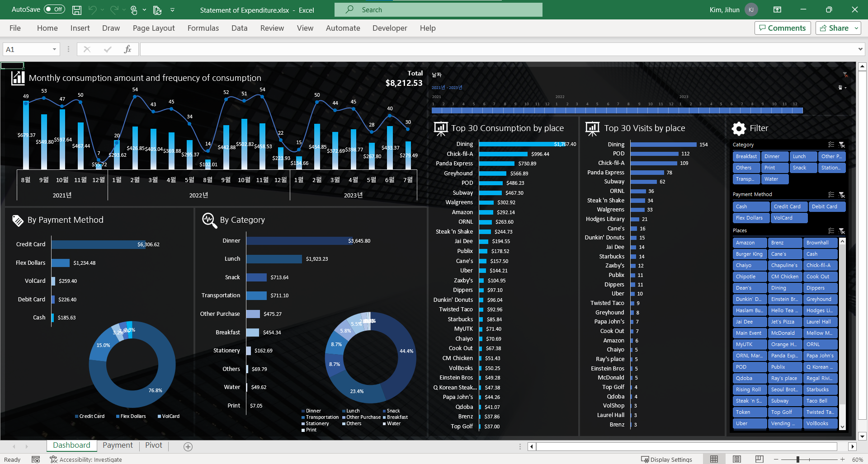Expand the Share button dropdown arrow
868x464 pixels.
(x=856, y=28)
